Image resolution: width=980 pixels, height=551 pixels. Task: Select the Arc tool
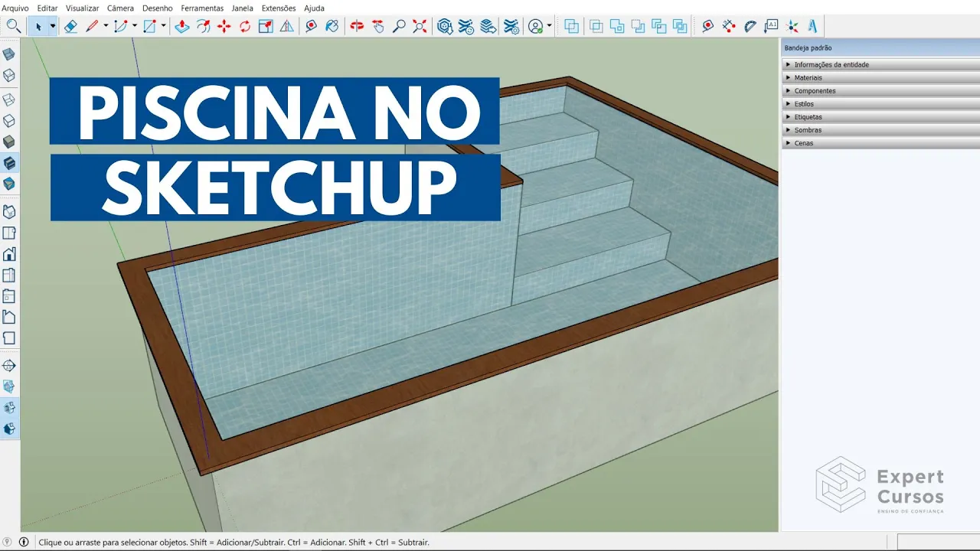120,26
